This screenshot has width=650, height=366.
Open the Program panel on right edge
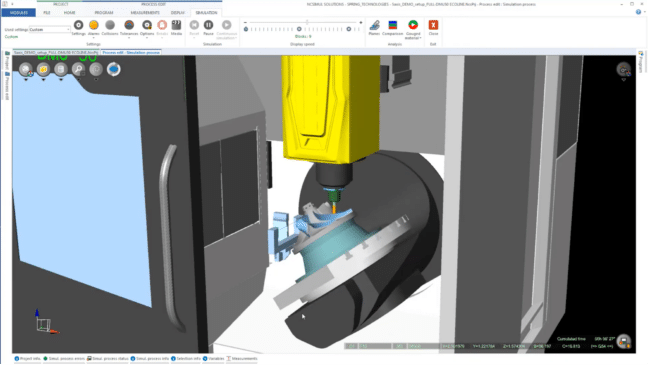[641, 62]
